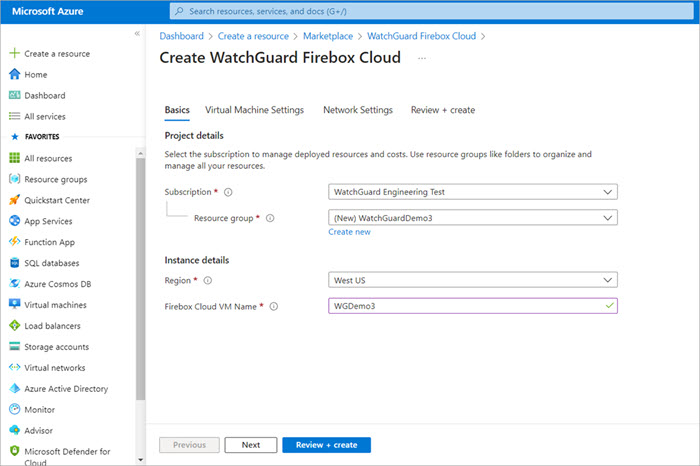Screen dimensions: 700x466
Task: Click the Microsoft Azure logo text
Action: (47, 11)
